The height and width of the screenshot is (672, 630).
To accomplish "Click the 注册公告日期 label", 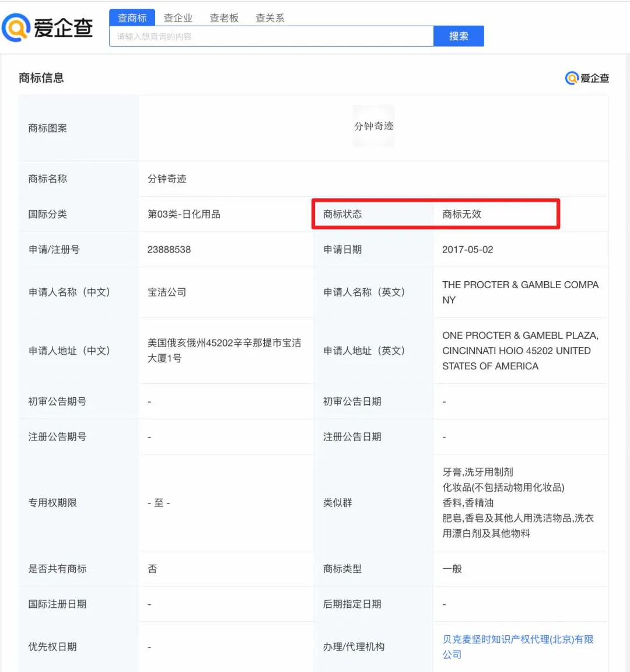I will click(x=352, y=437).
